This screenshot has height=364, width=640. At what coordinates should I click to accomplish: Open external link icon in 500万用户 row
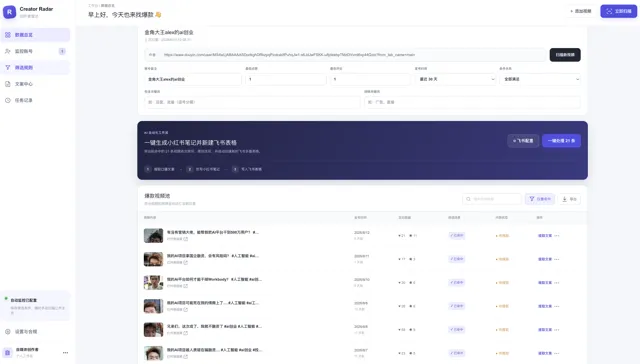coord(186,239)
